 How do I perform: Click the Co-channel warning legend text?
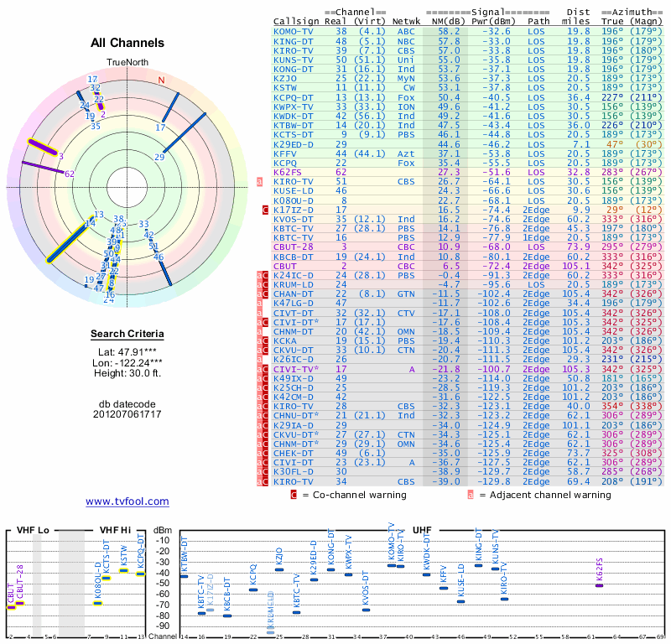[x=360, y=495]
